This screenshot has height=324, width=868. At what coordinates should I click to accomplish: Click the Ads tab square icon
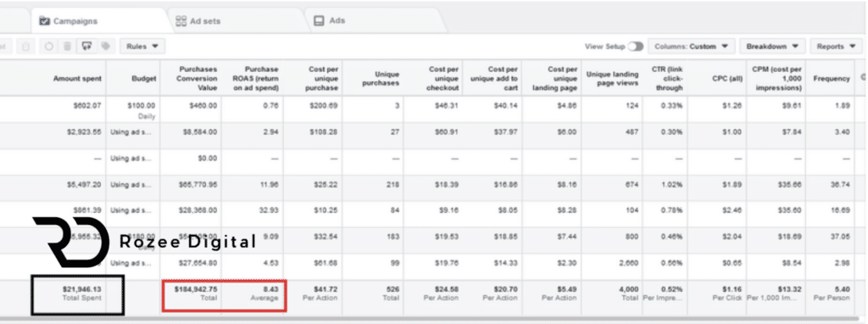click(319, 20)
